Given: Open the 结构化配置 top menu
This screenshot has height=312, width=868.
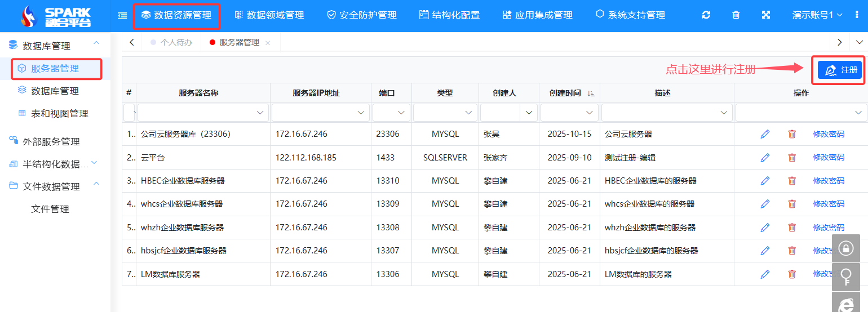Looking at the screenshot, I should (x=449, y=15).
